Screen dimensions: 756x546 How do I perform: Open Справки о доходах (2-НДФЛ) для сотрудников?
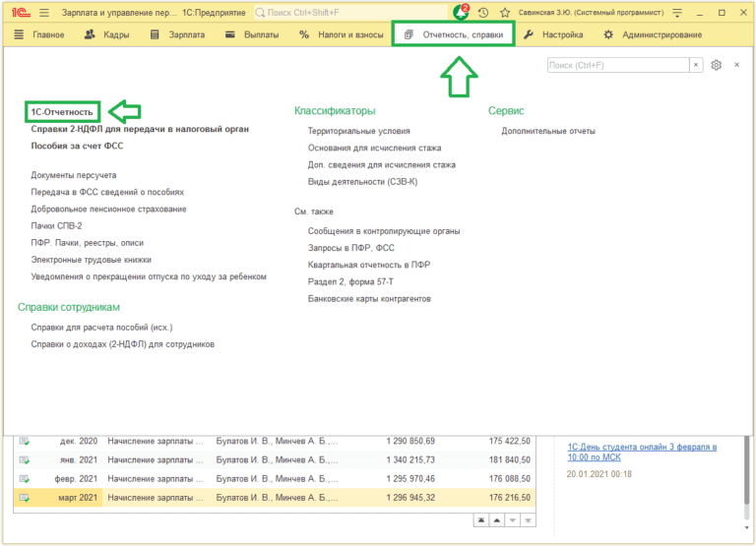tap(122, 344)
